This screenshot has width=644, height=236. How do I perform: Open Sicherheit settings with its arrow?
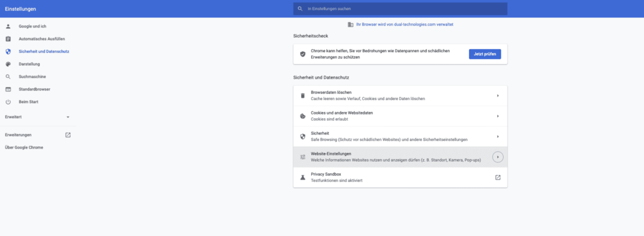[497, 137]
